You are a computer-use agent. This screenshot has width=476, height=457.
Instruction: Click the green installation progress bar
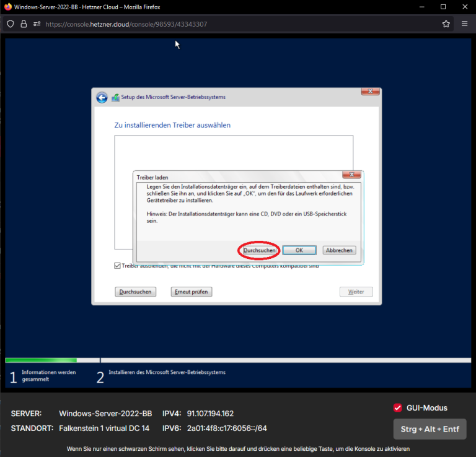pyautogui.click(x=41, y=360)
